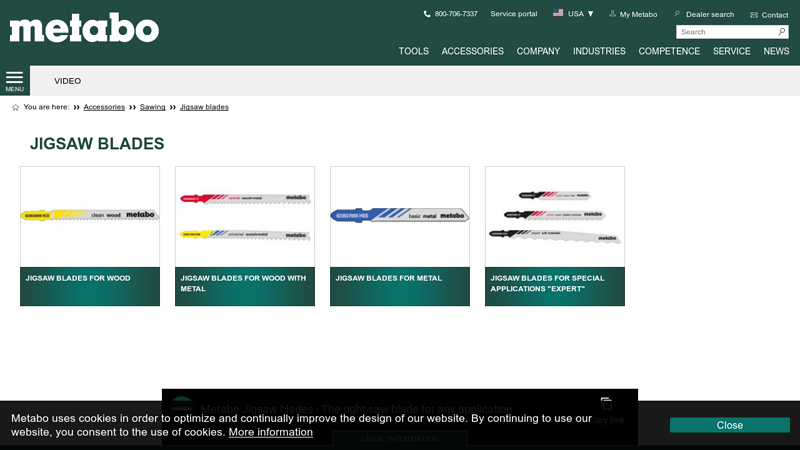800x450 pixels.
Task: Open the ACCESSORIES menu
Action: 472,51
